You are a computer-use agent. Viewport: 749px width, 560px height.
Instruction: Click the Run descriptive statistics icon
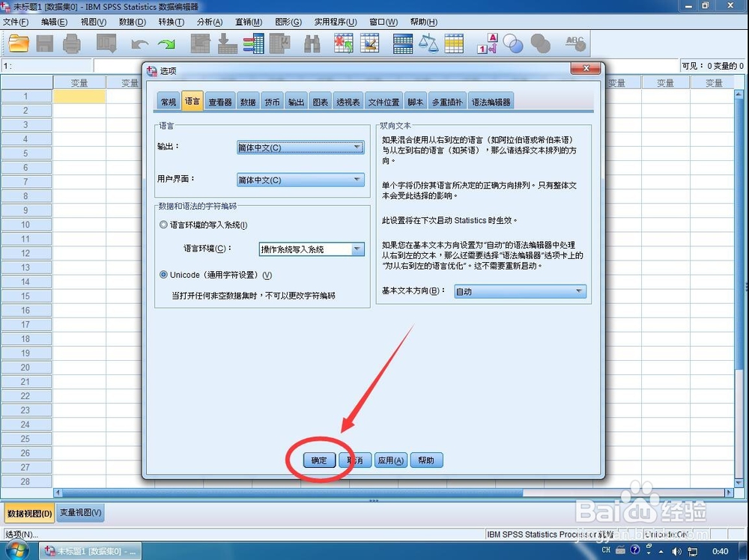(x=279, y=43)
